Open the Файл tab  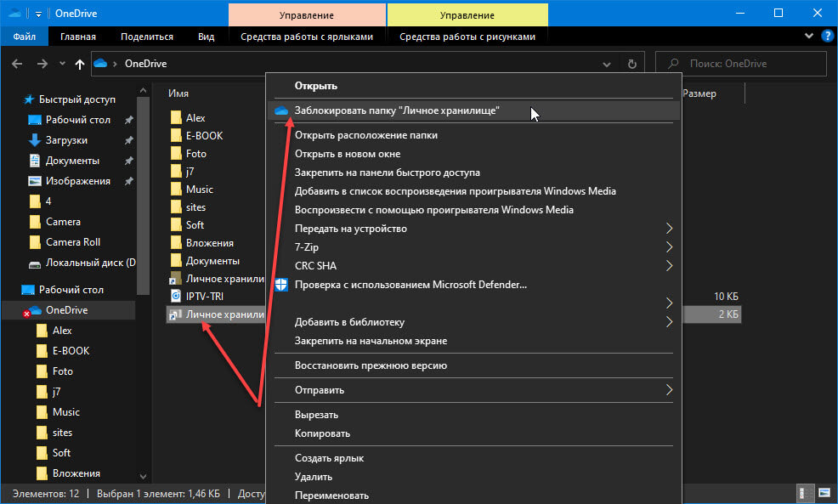(25, 37)
